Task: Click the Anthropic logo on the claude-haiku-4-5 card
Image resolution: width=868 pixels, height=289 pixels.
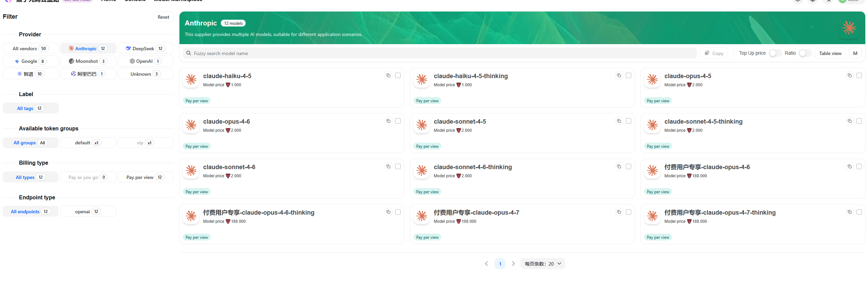Action: point(191,79)
